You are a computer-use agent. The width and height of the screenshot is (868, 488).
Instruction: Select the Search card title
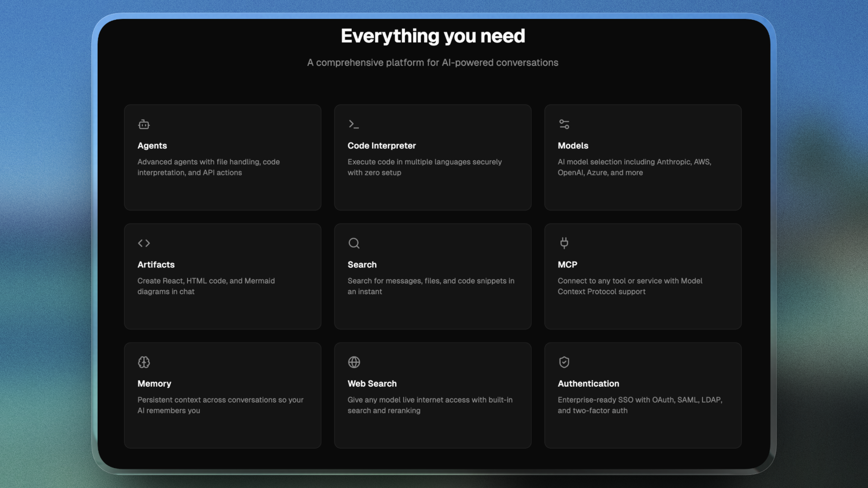362,264
